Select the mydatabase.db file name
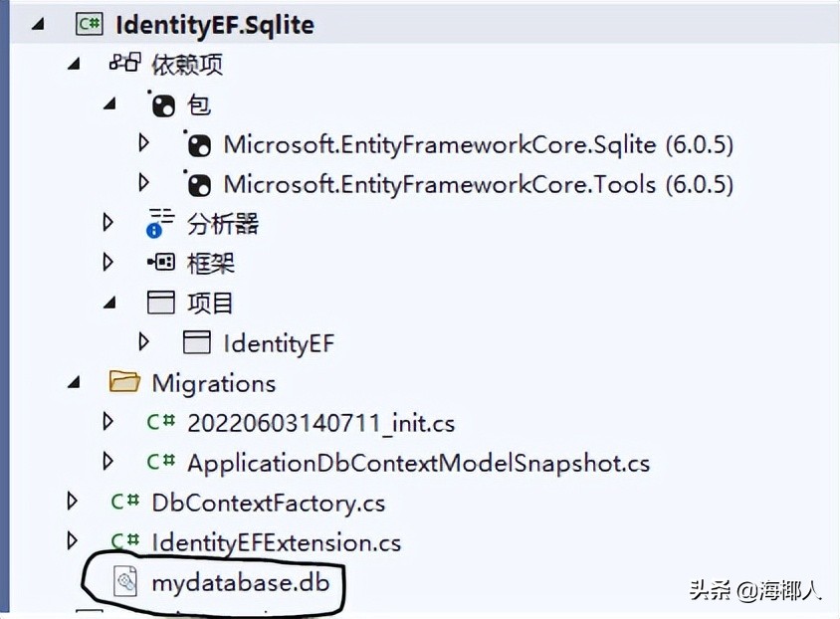Viewport: 840px width, 619px height. pyautogui.click(x=241, y=582)
